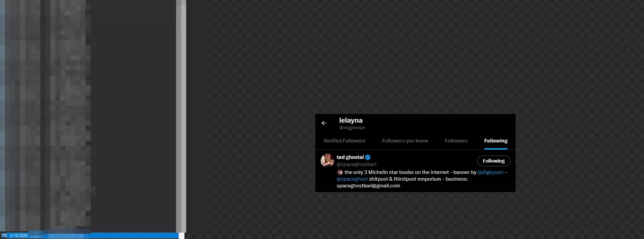Open the Followers you know tab
The image size is (644, 239).
point(405,141)
